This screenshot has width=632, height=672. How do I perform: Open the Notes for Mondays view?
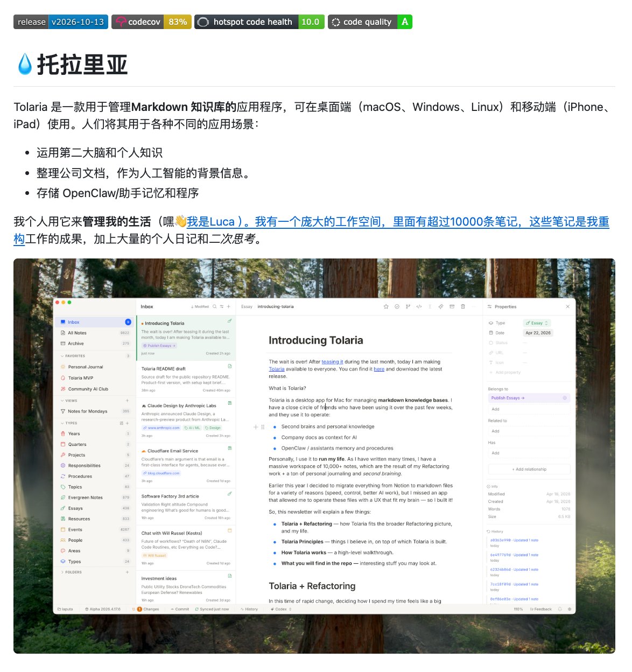coord(95,411)
